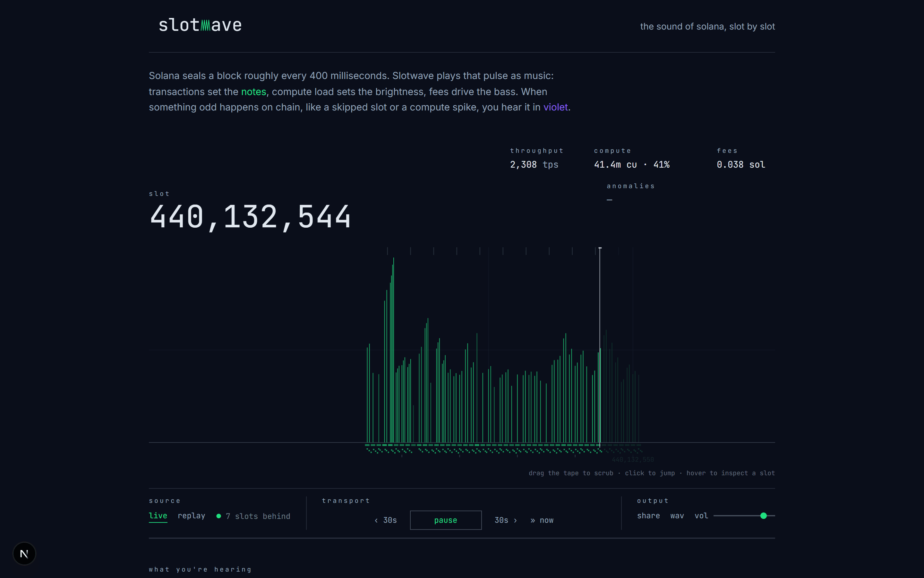Click the 'anomalies' label
924x578 pixels.
coord(631,186)
